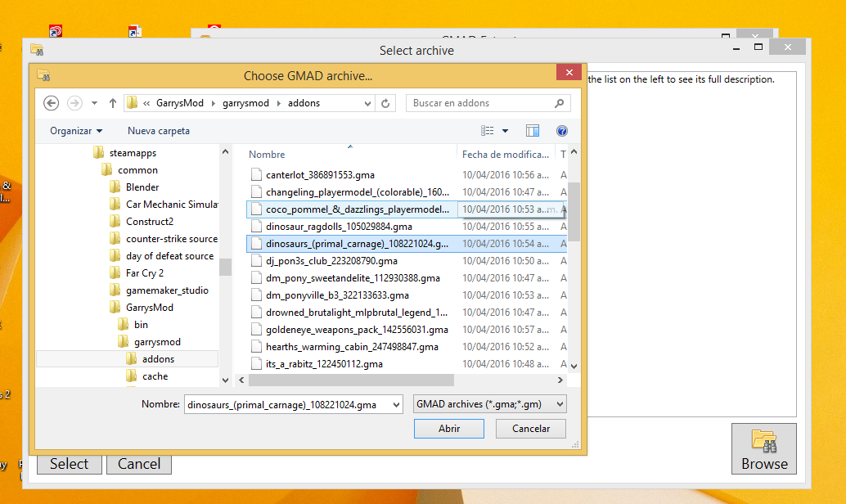Click the Cancelar button
The height and width of the screenshot is (504, 846).
click(531, 429)
